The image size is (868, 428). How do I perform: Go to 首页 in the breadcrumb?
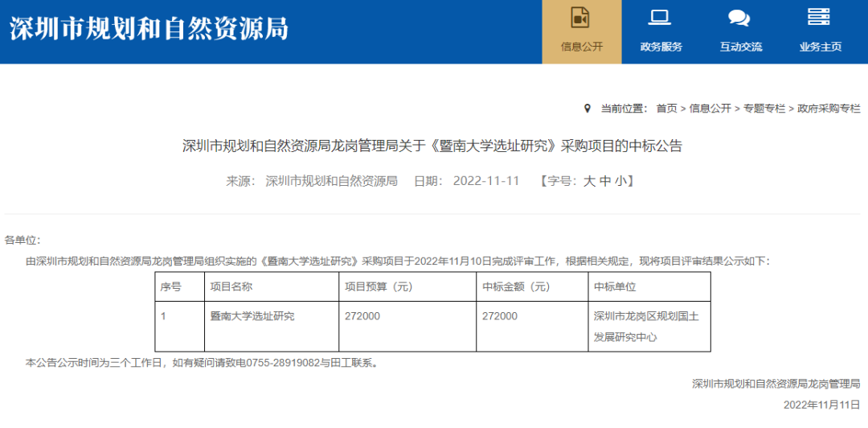(666, 109)
